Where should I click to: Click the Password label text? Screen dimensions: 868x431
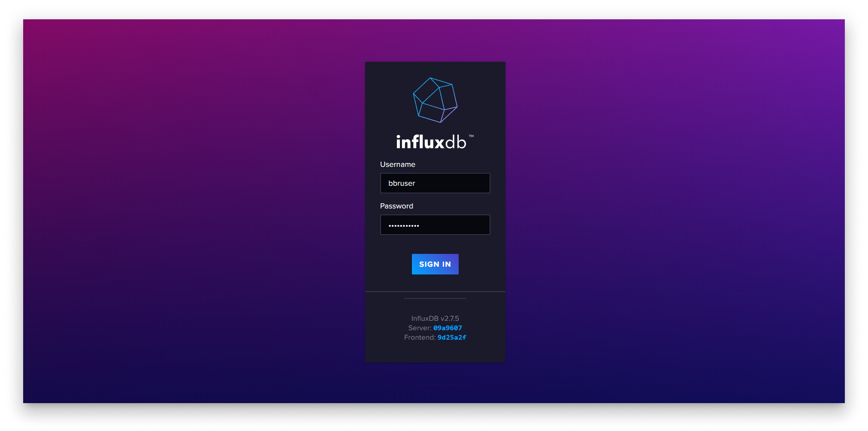pos(396,206)
